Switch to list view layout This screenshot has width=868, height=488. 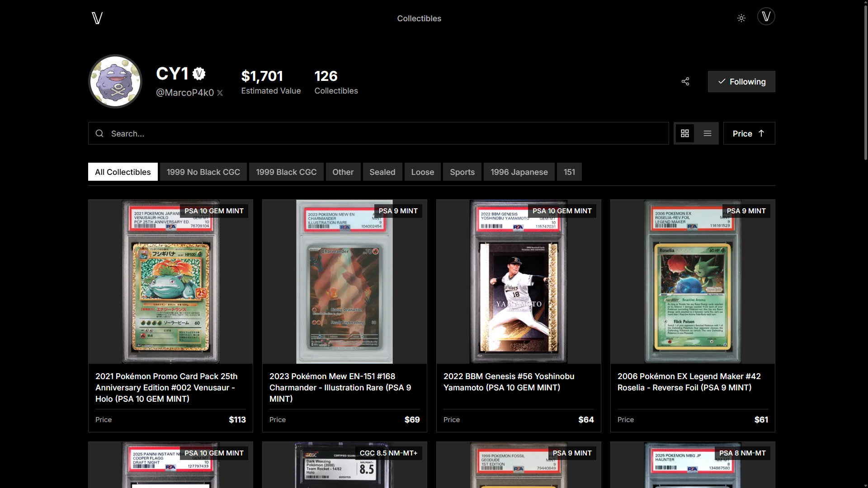708,133
